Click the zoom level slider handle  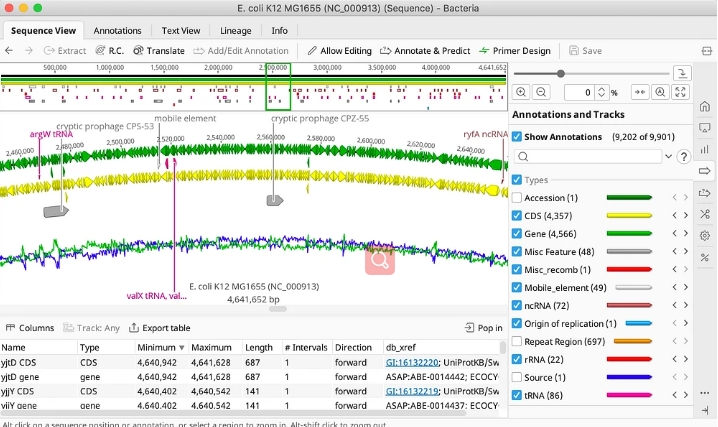click(x=561, y=73)
